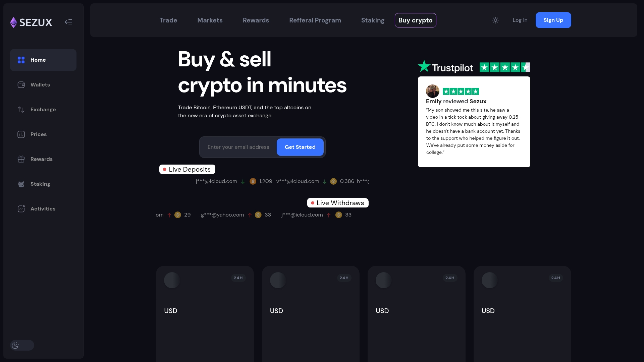The width and height of the screenshot is (644, 362).
Task: Select the first USD coin card
Action: (205, 314)
